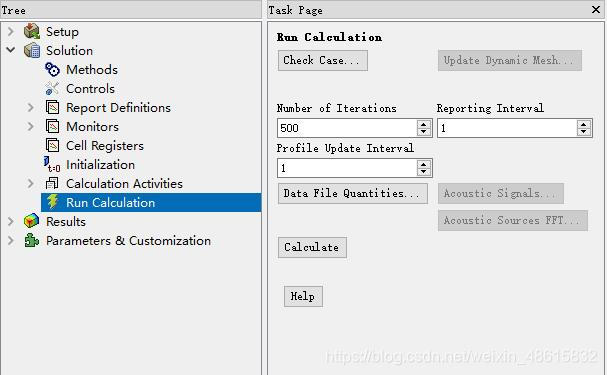
Task: Select Cell Registers tree item
Action: pyautogui.click(x=105, y=146)
